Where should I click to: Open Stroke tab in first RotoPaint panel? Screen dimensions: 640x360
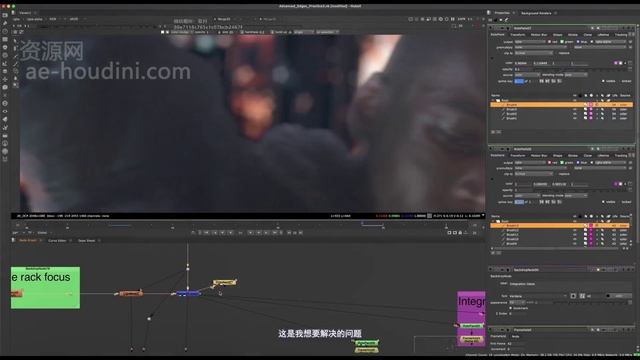573,35
